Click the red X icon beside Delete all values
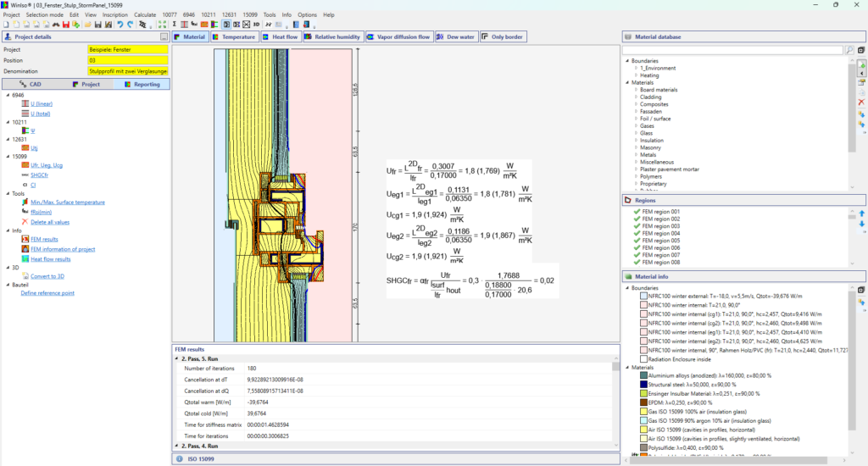This screenshot has width=868, height=466. pyautogui.click(x=25, y=222)
